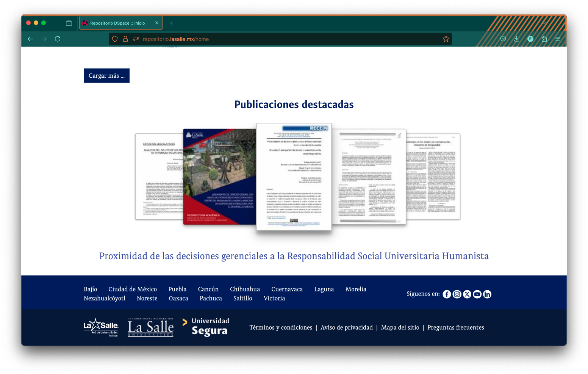This screenshot has height=374, width=588.
Task: Click the X (Twitter) icon
Action: pos(467,294)
